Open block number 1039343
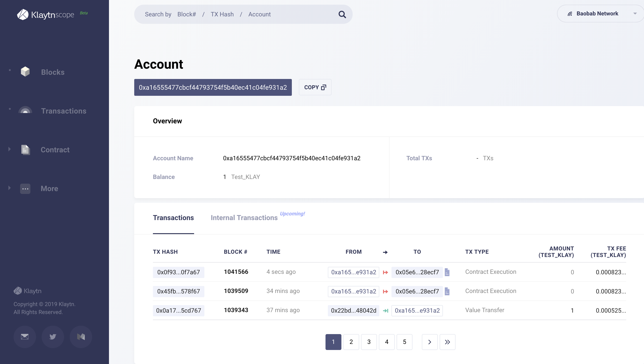 tap(236, 310)
